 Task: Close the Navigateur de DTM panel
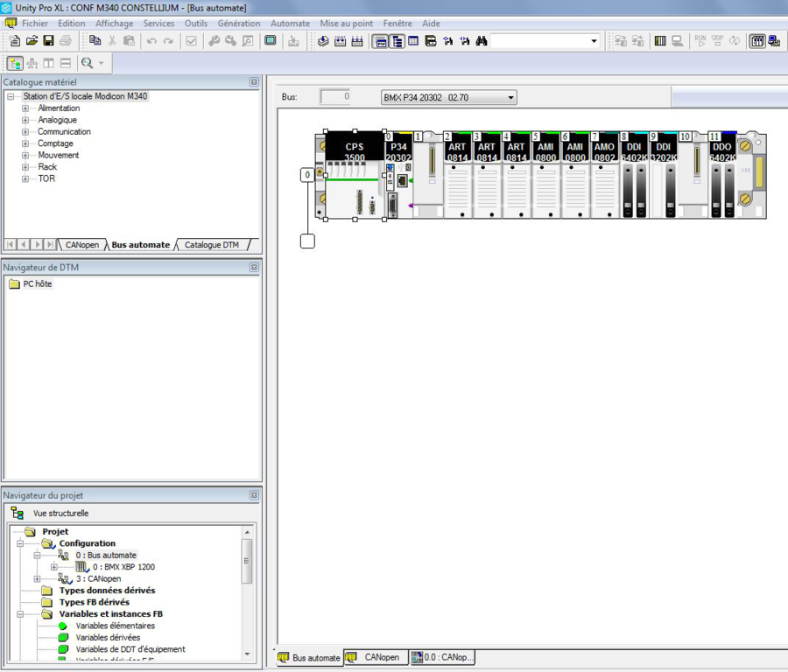254,268
